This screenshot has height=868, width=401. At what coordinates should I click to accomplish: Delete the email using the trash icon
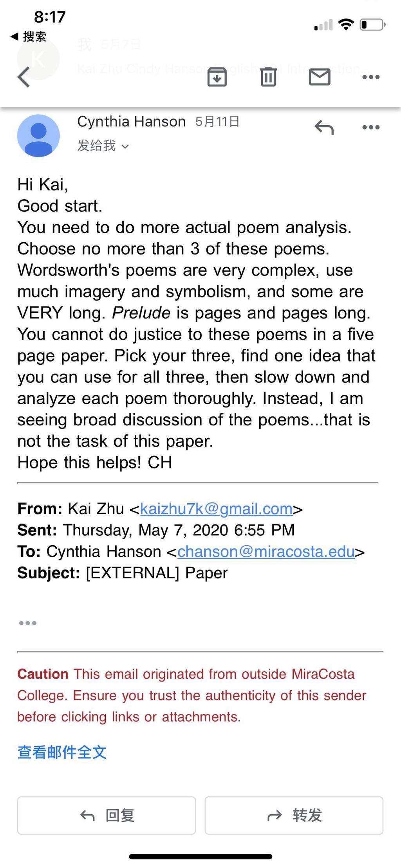coord(268,77)
